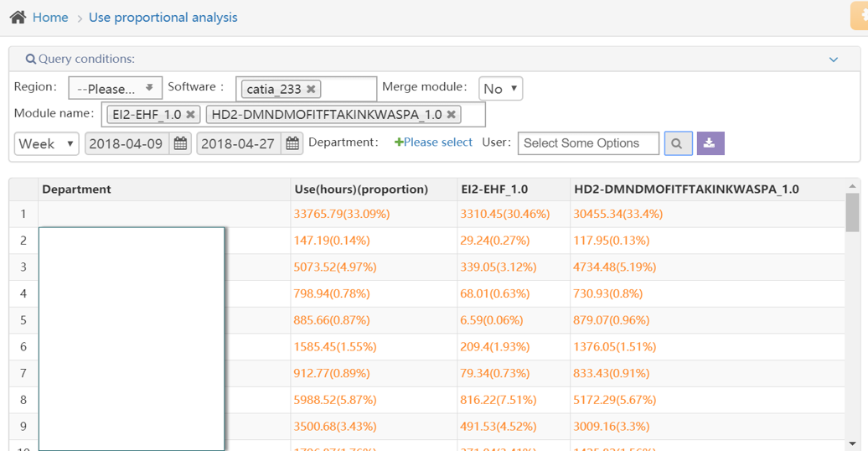Click the value 29.24(0.27%)
Viewport: 868px width, 451px height.
point(495,241)
